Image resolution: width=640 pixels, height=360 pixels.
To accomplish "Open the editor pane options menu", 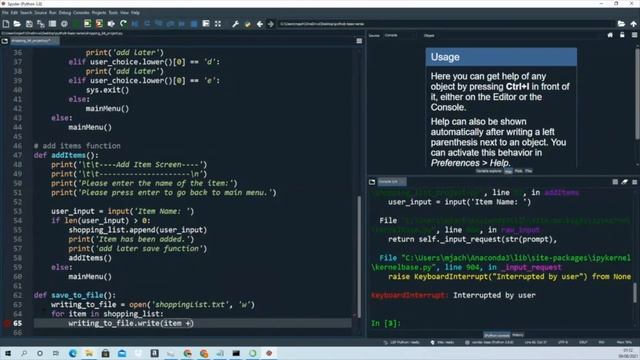I will [x=359, y=41].
